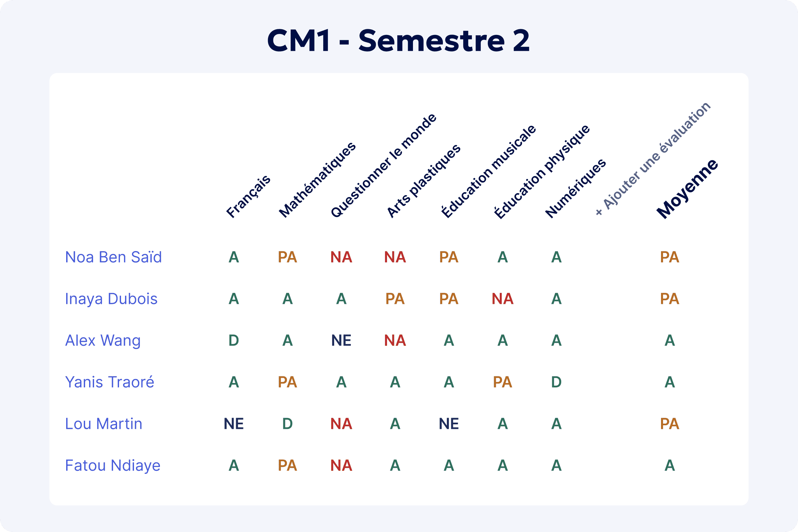
Task: Select the Français column header
Action: pyautogui.click(x=248, y=197)
